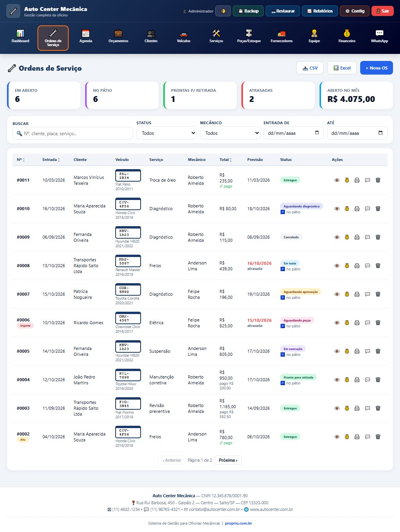
Task: Click the Restaurar button
Action: click(283, 11)
